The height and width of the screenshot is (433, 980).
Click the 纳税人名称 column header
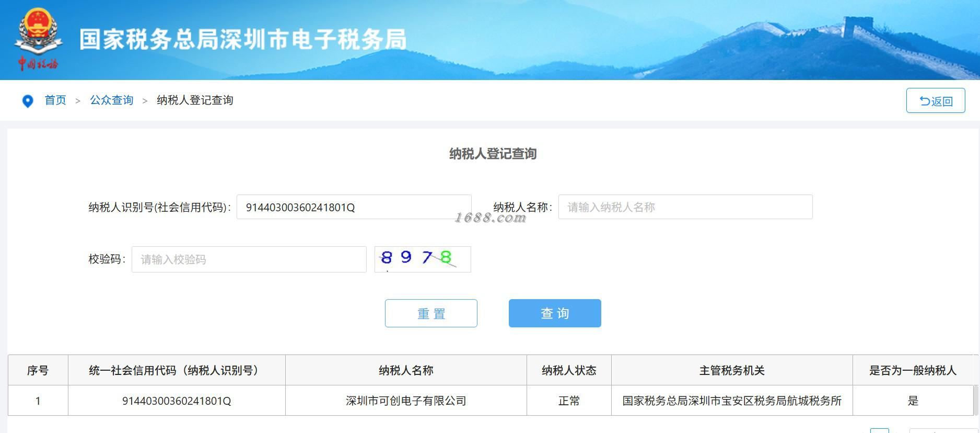tap(406, 370)
